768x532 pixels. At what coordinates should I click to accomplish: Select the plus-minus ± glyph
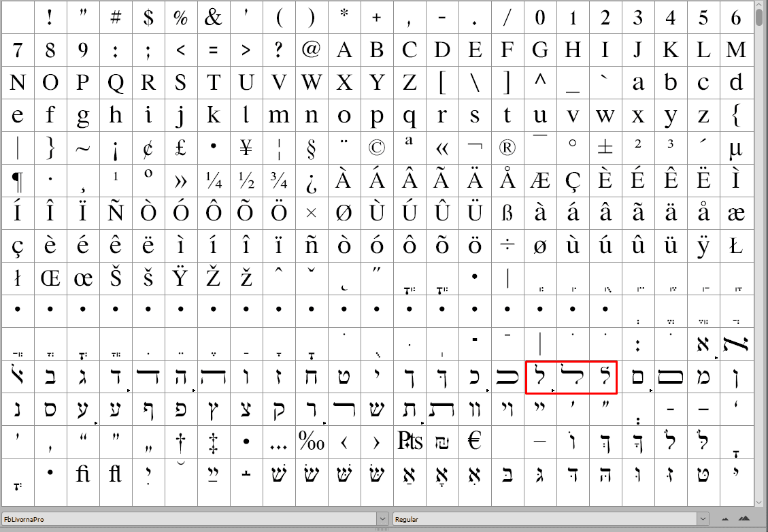(605, 148)
